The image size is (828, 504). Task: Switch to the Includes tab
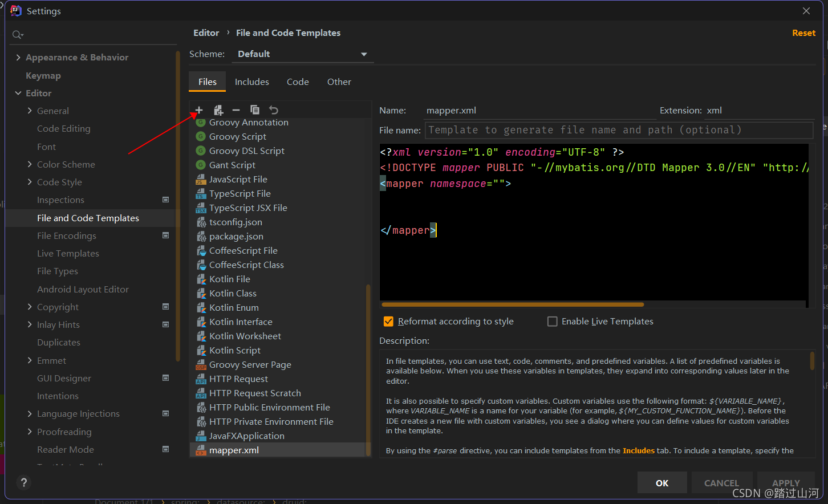[252, 82]
